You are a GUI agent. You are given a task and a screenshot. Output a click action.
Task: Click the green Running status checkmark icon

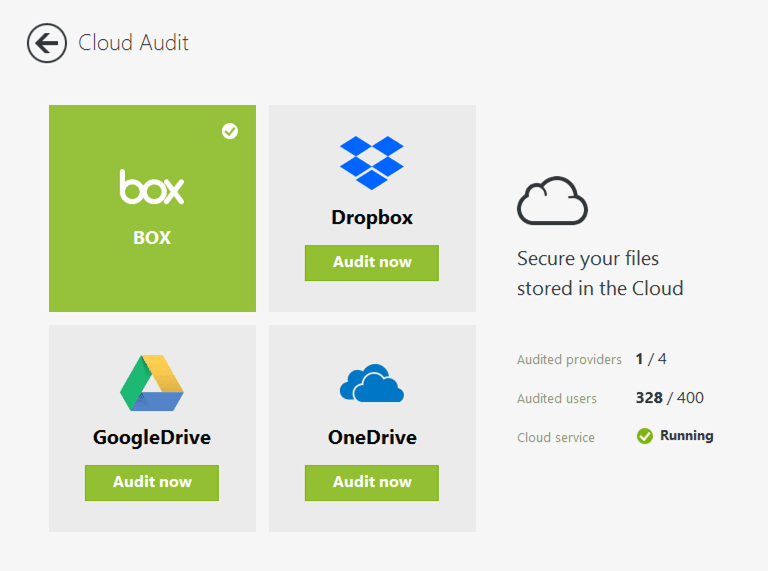pos(645,436)
